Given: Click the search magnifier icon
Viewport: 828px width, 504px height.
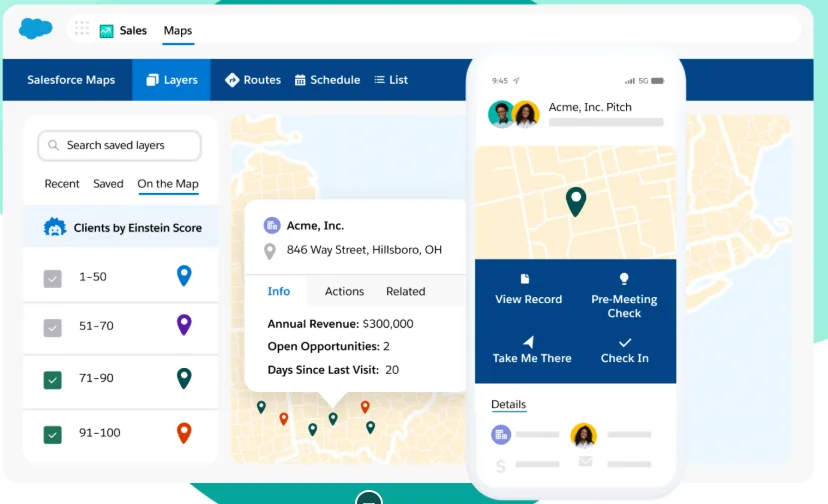Looking at the screenshot, I should 53,145.
